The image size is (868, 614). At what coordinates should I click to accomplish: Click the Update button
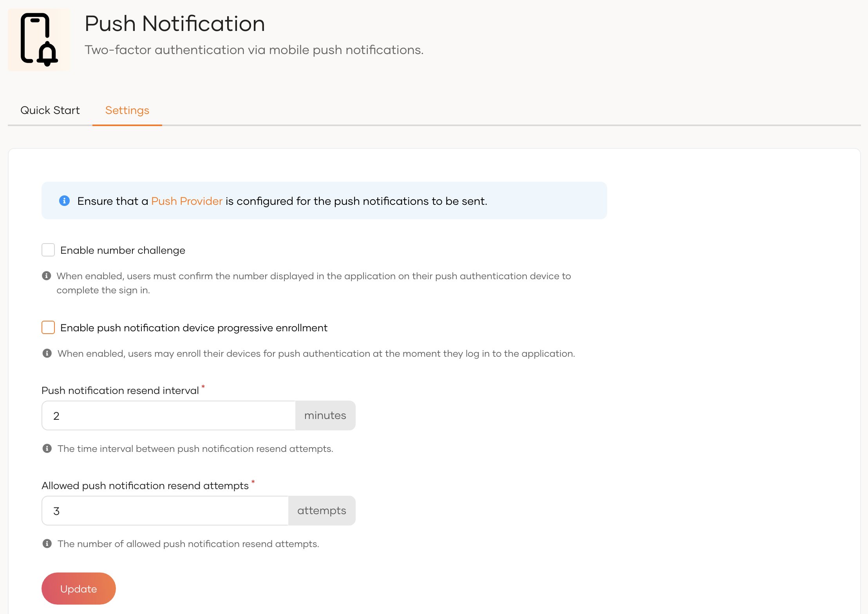(x=79, y=589)
